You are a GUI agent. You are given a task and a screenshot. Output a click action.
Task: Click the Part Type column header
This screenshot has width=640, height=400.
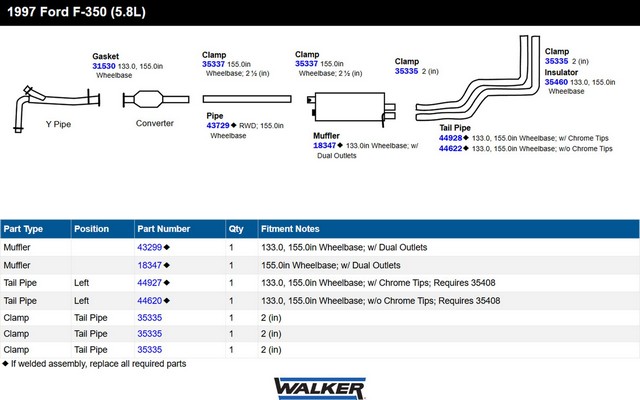36,229
